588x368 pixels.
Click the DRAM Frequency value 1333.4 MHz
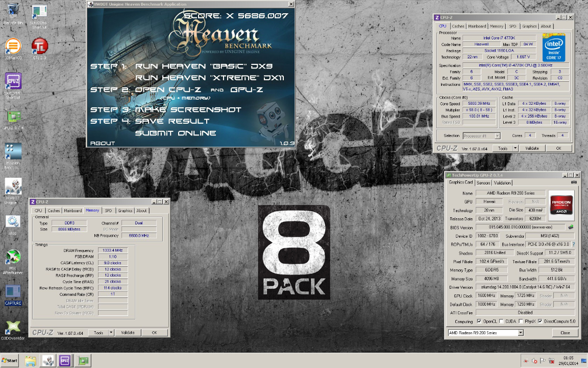pyautogui.click(x=112, y=250)
